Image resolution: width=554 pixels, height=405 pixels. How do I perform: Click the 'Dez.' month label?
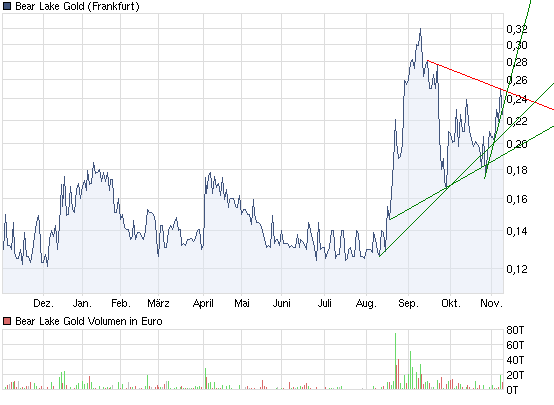(43, 303)
